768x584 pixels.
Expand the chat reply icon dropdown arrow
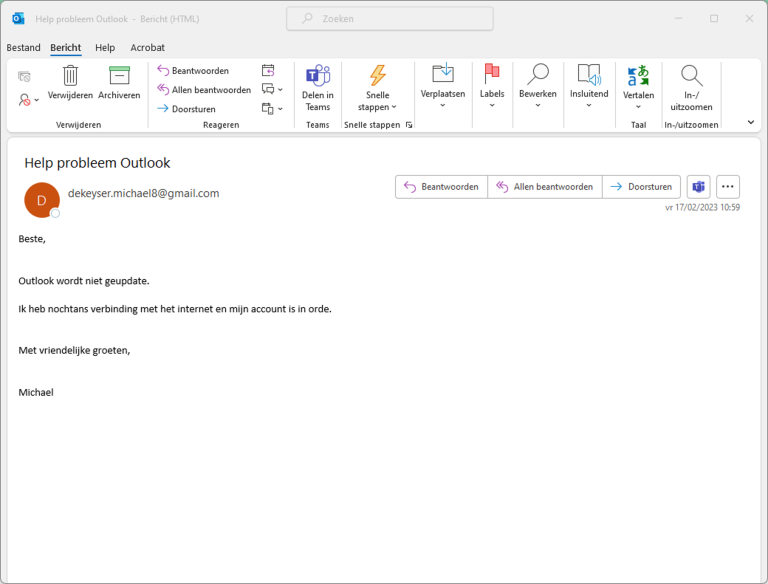280,90
